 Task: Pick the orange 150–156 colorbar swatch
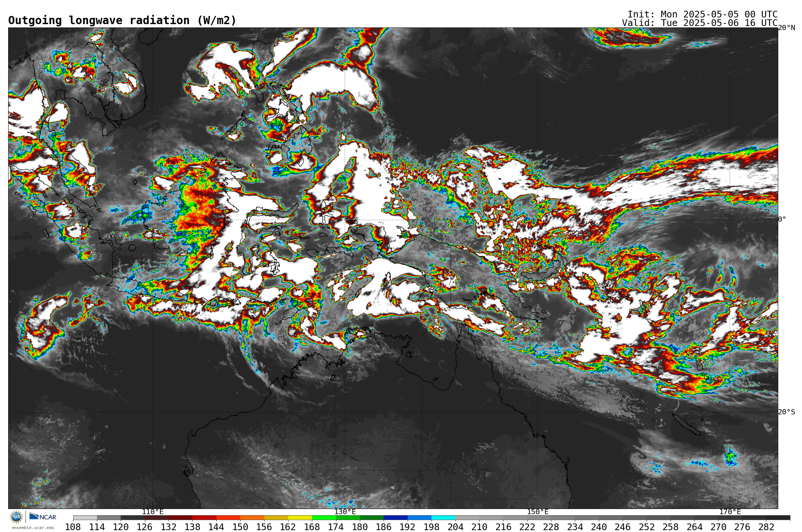click(252, 518)
